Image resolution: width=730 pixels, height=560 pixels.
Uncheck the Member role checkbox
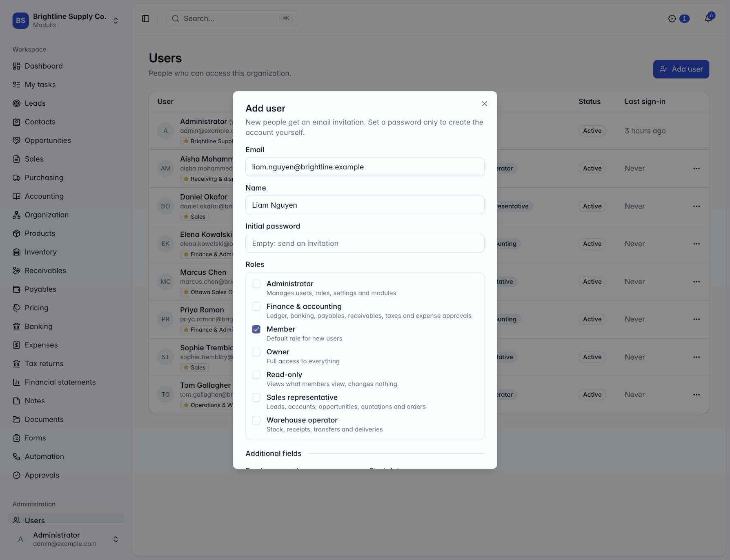click(x=256, y=329)
